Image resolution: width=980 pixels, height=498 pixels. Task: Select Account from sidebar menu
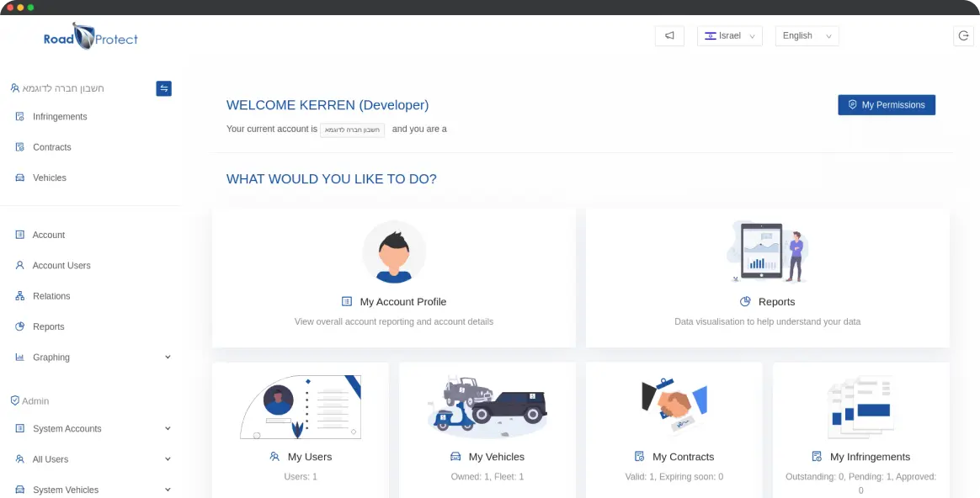(49, 235)
